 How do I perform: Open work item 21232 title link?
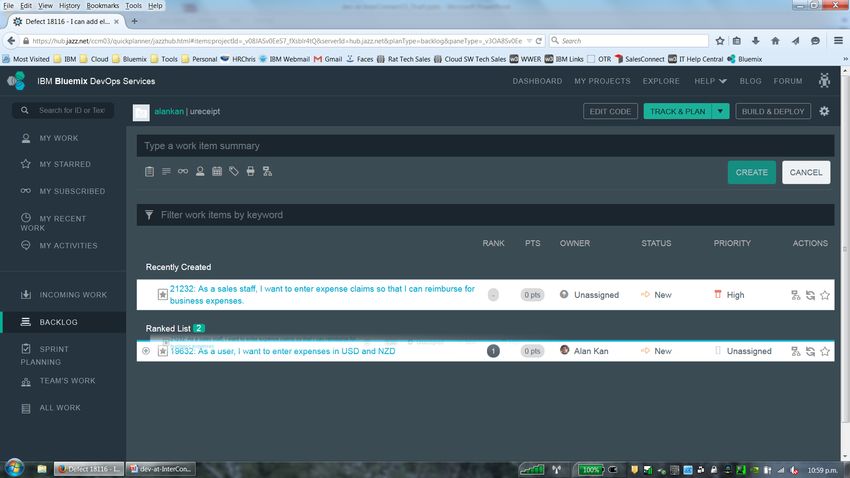[x=322, y=295]
